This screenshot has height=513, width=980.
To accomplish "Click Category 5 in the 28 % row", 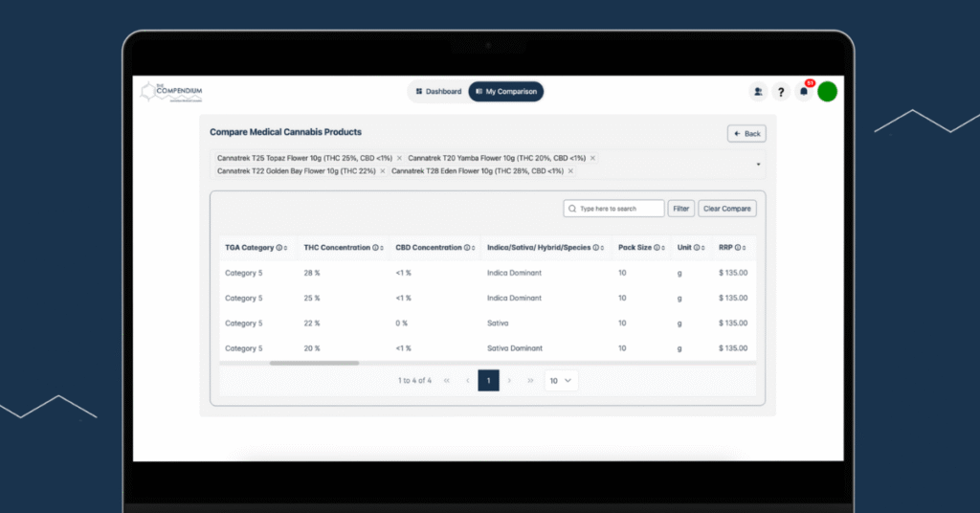I will click(244, 273).
